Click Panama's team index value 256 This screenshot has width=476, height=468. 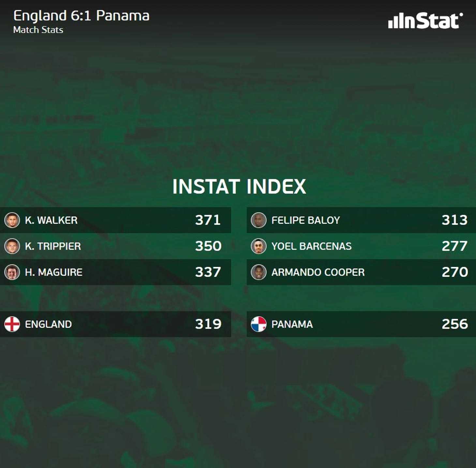[455, 324]
